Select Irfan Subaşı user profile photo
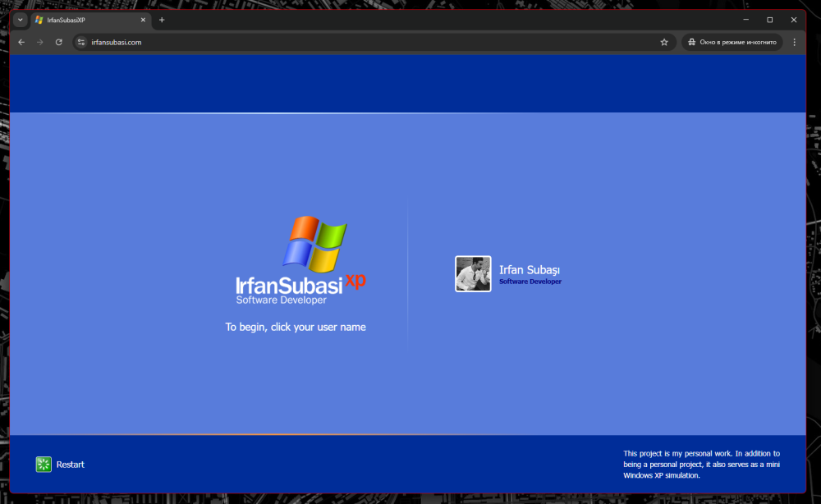 (473, 273)
